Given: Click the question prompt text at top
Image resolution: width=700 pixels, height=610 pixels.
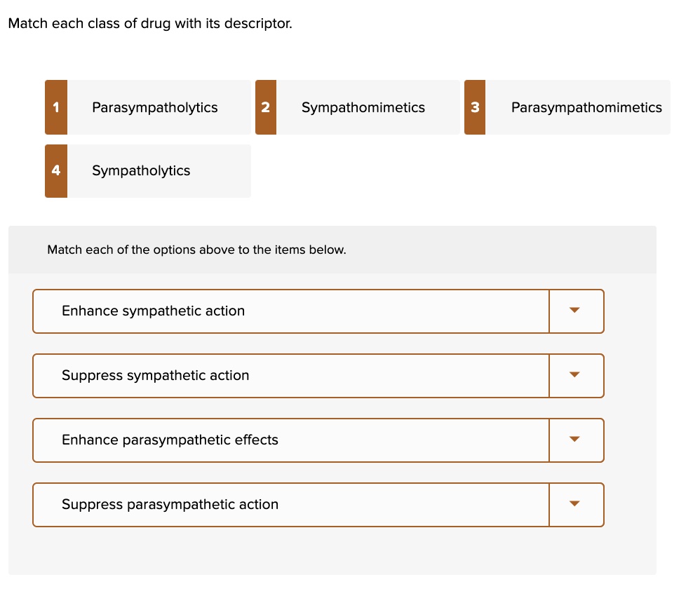Looking at the screenshot, I should pos(149,23).
